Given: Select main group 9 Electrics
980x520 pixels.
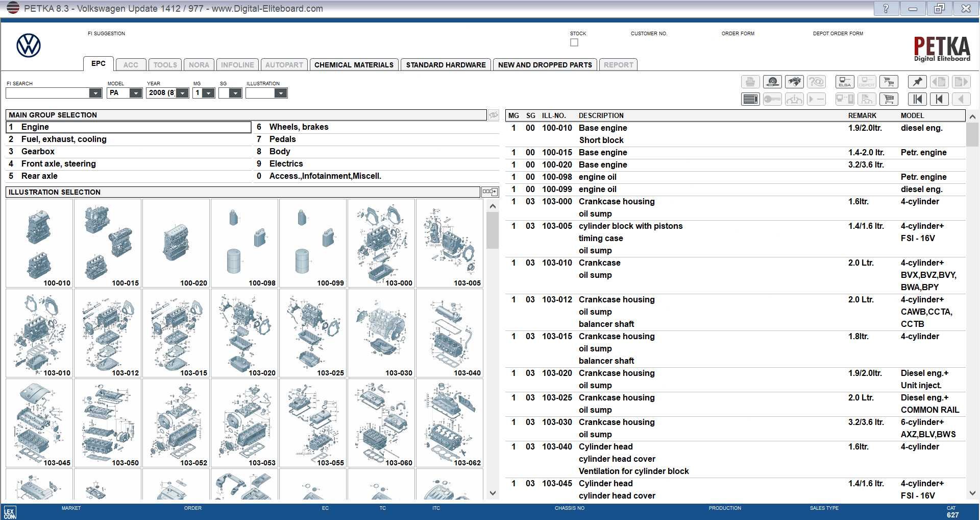Looking at the screenshot, I should [x=377, y=164].
